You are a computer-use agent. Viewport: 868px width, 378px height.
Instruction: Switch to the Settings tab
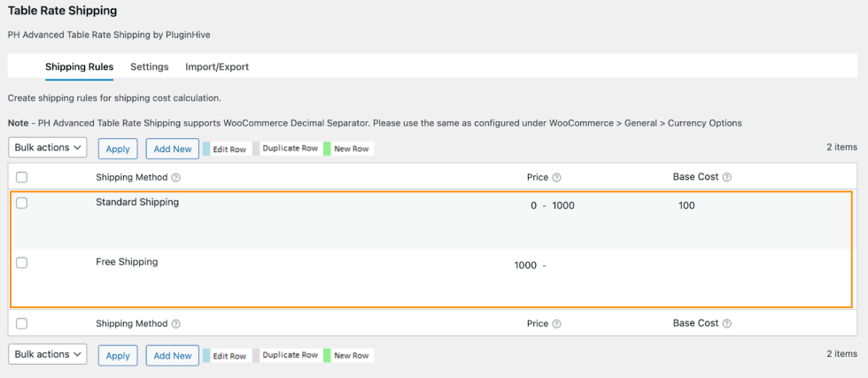(149, 66)
